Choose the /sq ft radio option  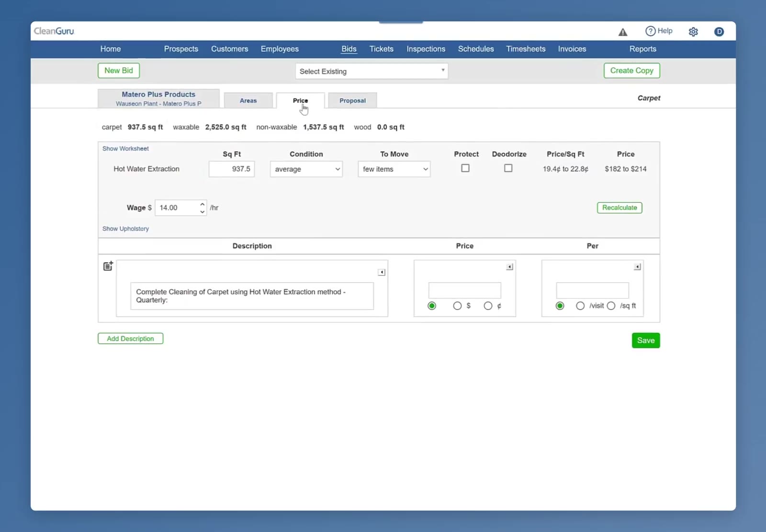coord(611,306)
